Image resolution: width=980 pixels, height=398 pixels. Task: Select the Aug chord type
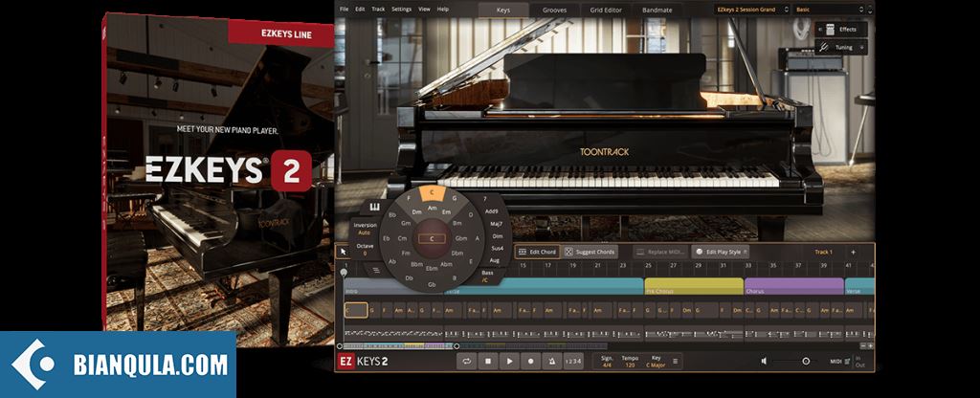pyautogui.click(x=495, y=260)
